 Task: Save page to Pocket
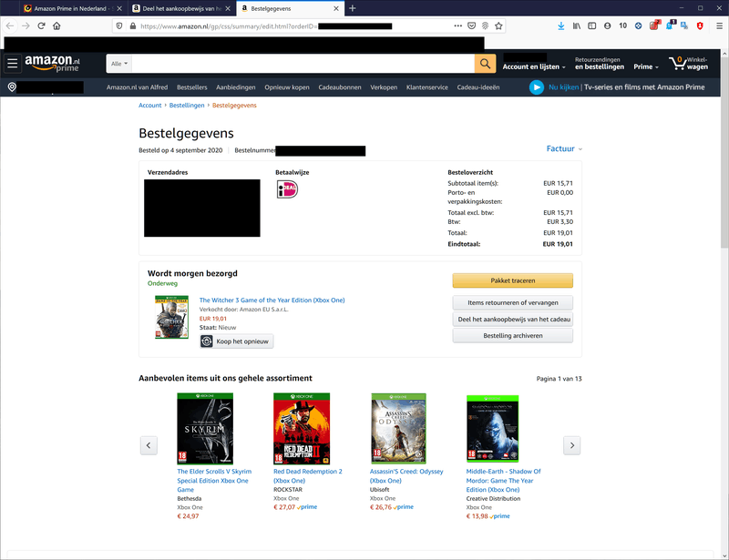[471, 26]
